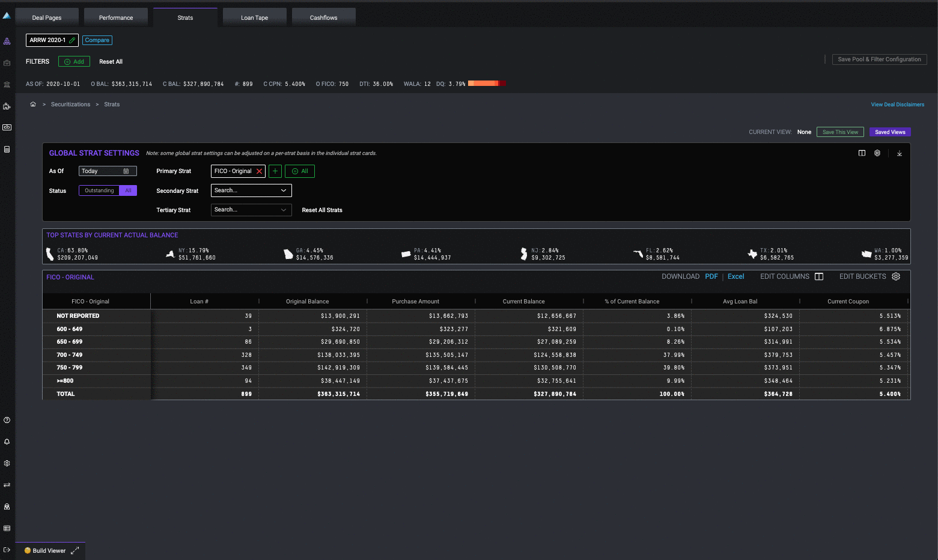Screen dimensions: 938x560
Task: Remove FICO - Original with the red X
Action: [260, 171]
